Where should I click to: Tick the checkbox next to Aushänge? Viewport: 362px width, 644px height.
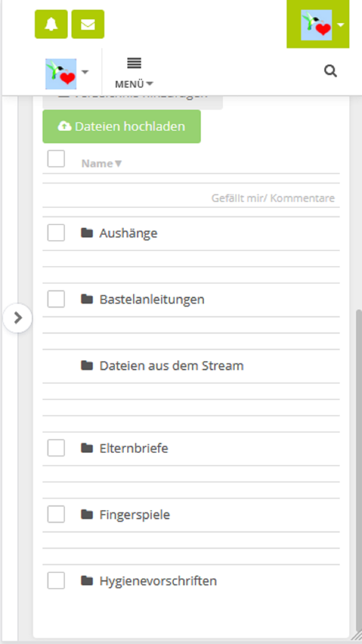click(56, 233)
